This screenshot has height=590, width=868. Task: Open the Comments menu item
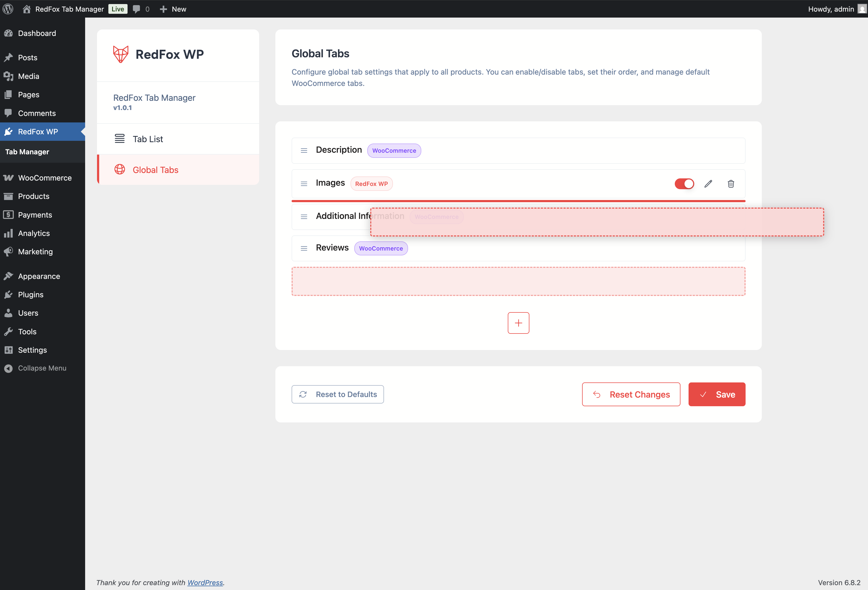tap(43, 113)
